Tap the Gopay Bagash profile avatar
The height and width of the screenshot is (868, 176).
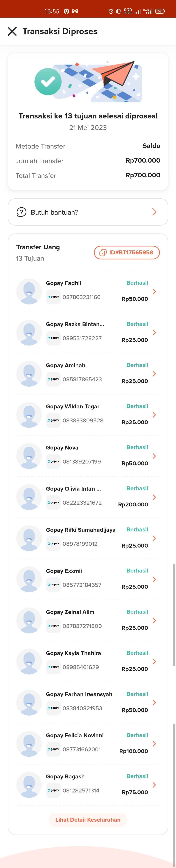point(29,785)
